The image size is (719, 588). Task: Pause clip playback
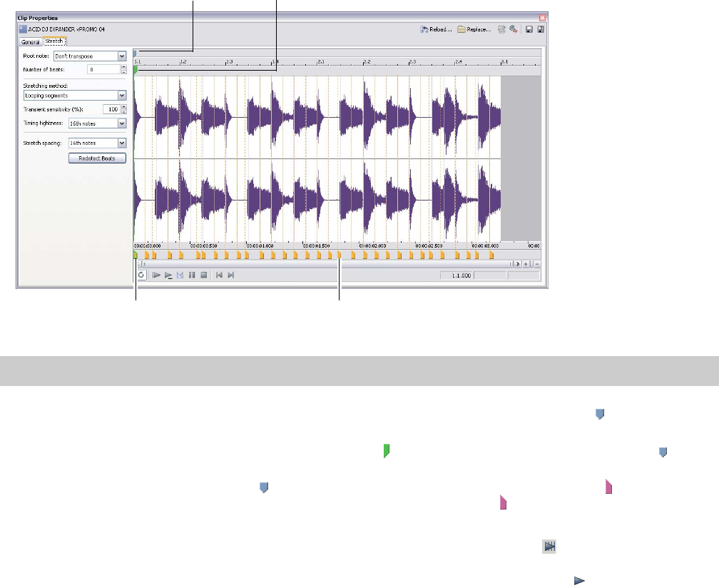pyautogui.click(x=192, y=275)
